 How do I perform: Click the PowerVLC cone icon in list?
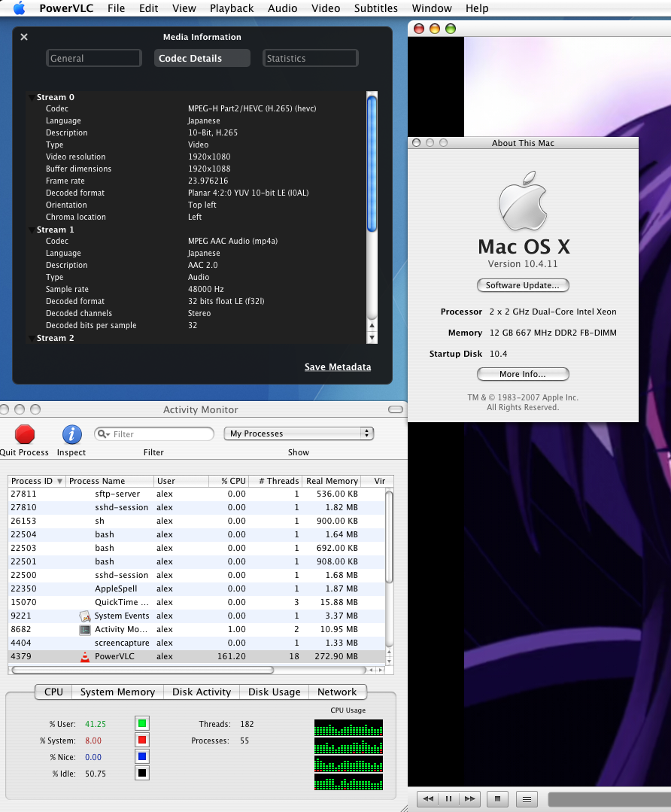click(x=84, y=657)
